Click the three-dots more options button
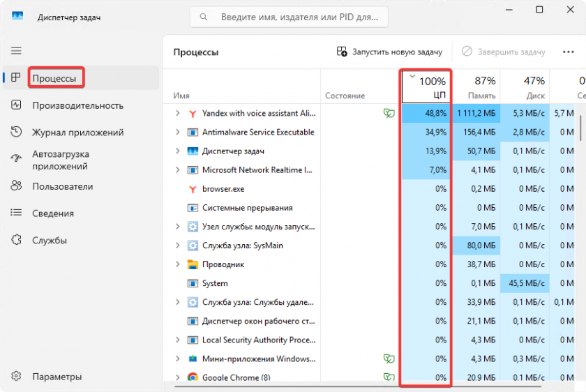Viewport: 586px width, 392px height. click(x=568, y=52)
